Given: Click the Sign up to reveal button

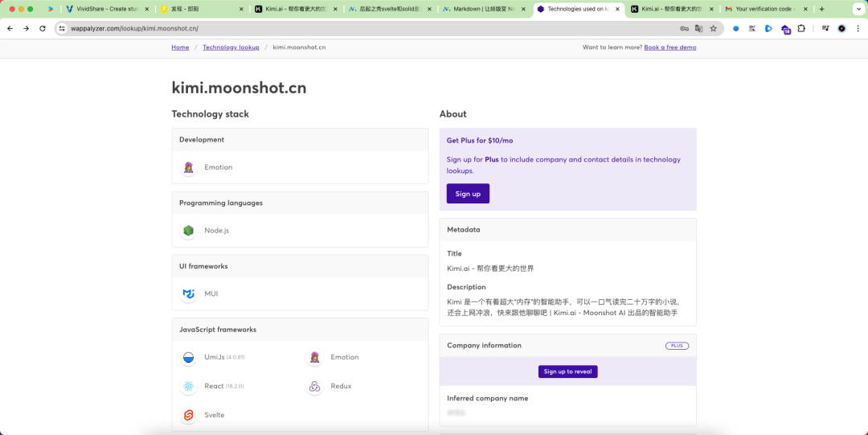Looking at the screenshot, I should coord(568,371).
